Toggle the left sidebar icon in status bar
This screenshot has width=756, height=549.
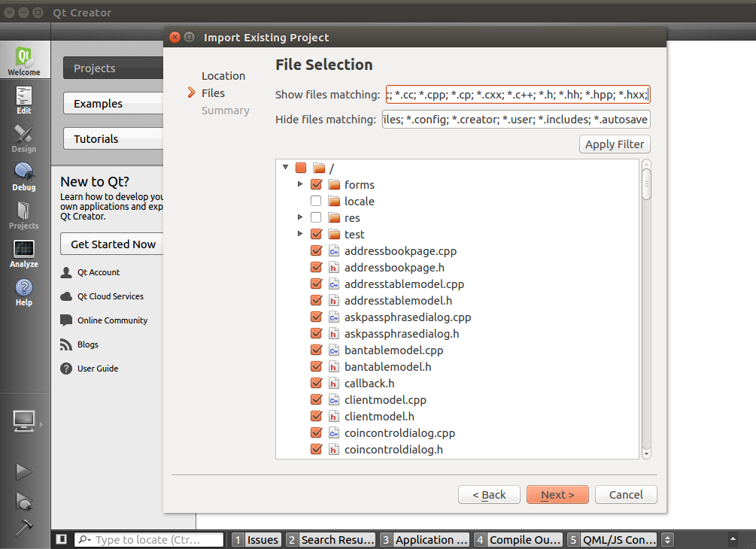tap(62, 539)
